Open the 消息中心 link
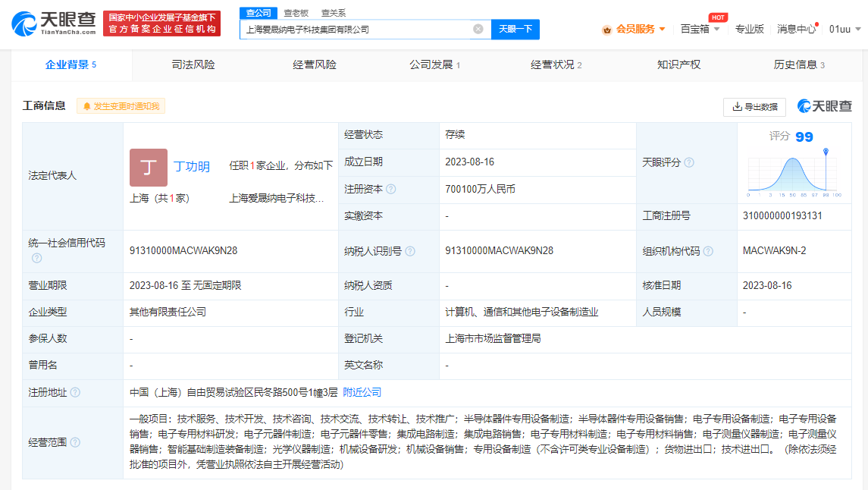 (x=796, y=30)
